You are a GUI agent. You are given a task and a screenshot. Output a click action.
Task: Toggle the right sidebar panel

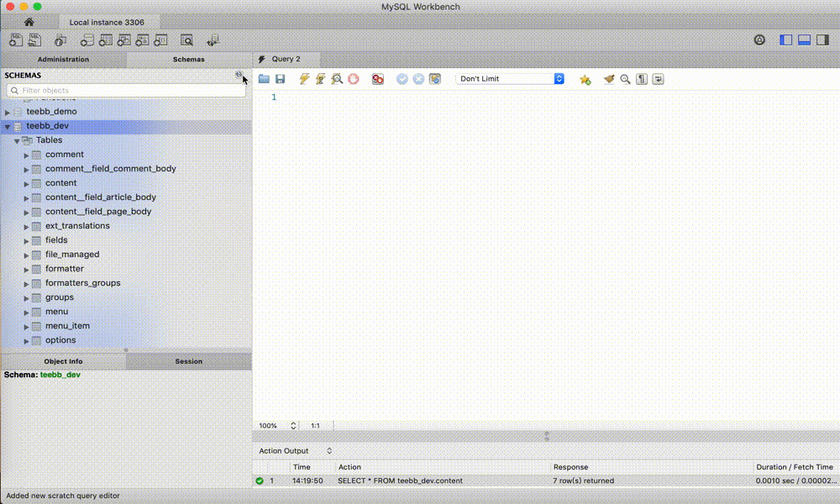pyautogui.click(x=822, y=39)
